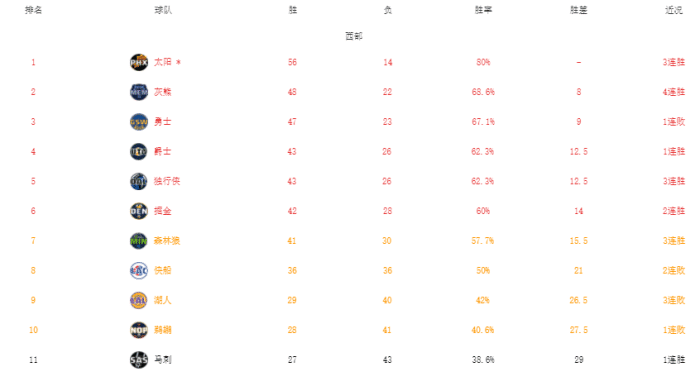
Task: Click the Lakers LAL team logo
Action: click(x=139, y=301)
